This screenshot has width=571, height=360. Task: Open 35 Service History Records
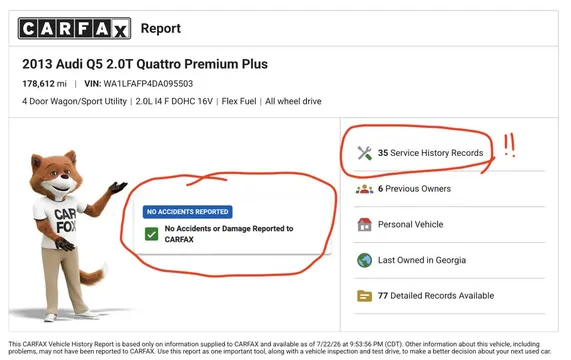point(430,153)
